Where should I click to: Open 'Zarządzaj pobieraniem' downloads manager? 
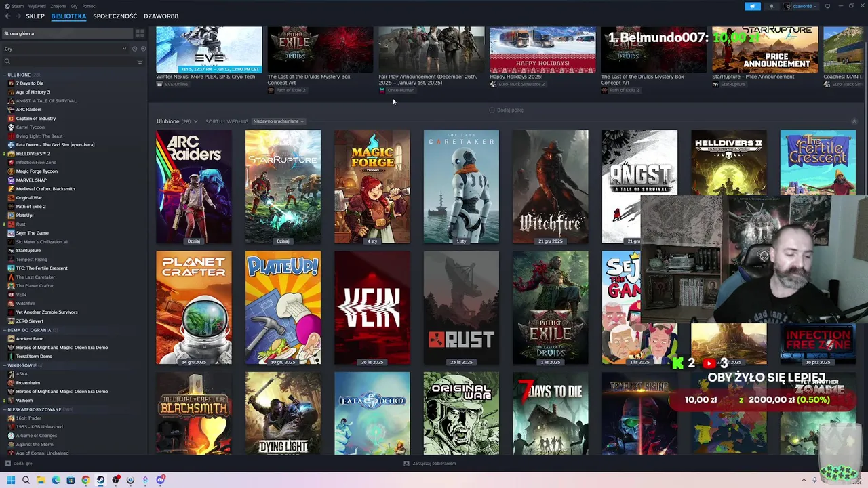430,464
